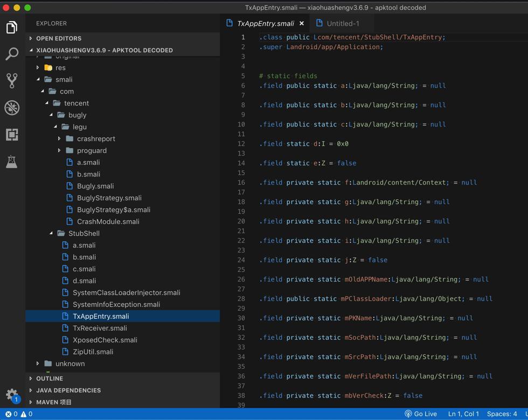Open the Test flask icon view
Image resolution: width=528 pixels, height=420 pixels.
[12, 162]
